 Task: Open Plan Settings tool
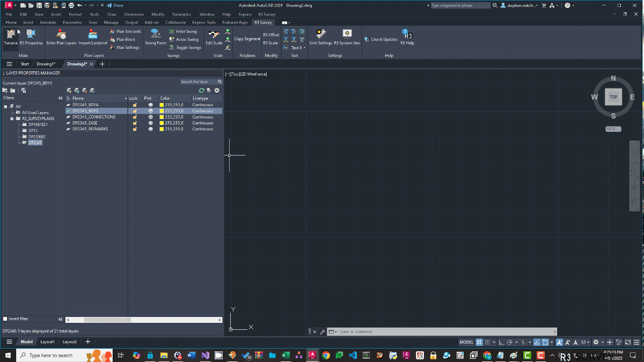tap(125, 48)
